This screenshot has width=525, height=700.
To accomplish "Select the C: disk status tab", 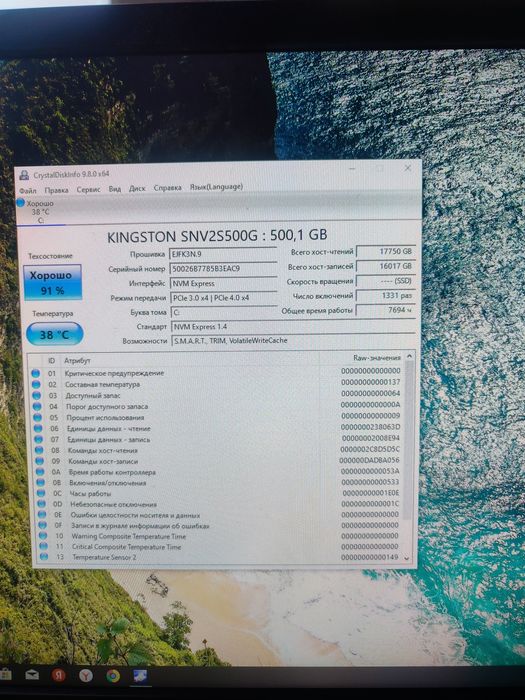I will coord(40,212).
